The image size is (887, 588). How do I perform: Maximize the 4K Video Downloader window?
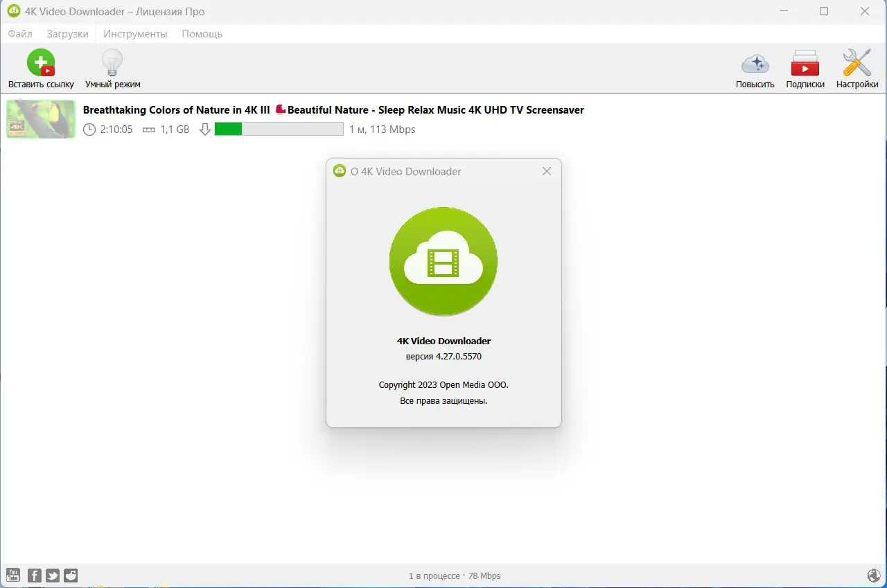point(824,11)
